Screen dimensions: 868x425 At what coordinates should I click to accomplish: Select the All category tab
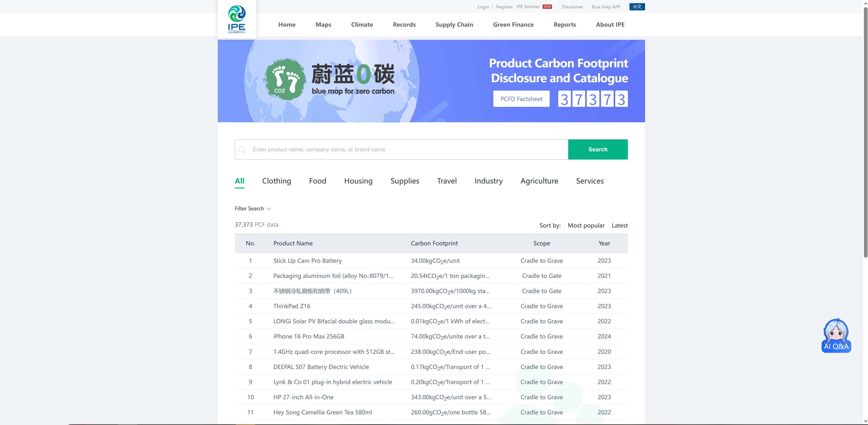pos(239,181)
